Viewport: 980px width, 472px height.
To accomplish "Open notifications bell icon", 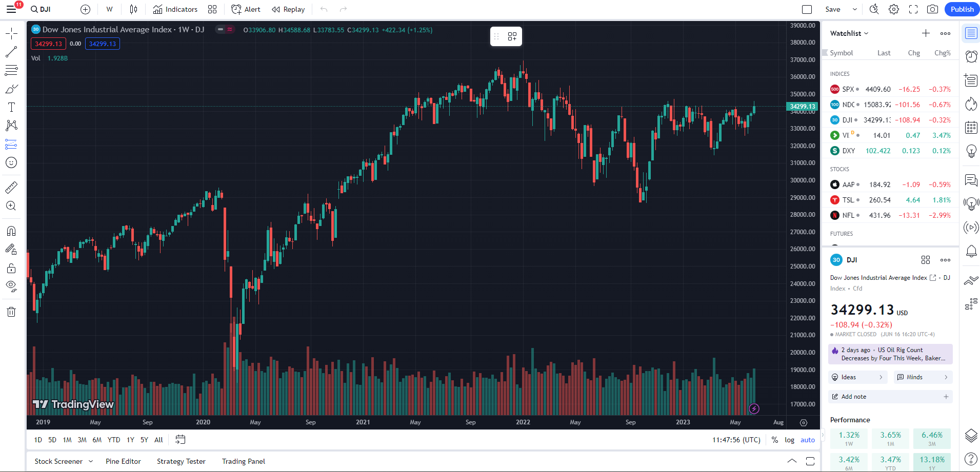I will (971, 251).
